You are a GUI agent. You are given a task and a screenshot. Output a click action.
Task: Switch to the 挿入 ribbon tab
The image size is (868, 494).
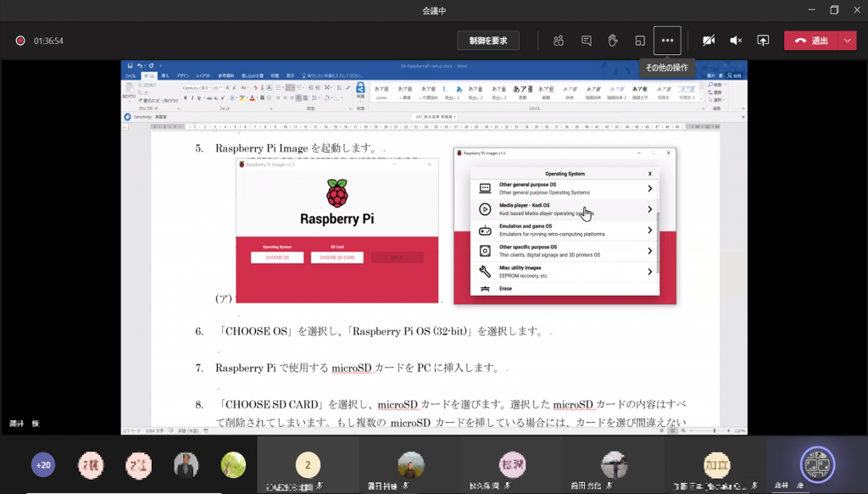[x=165, y=75]
